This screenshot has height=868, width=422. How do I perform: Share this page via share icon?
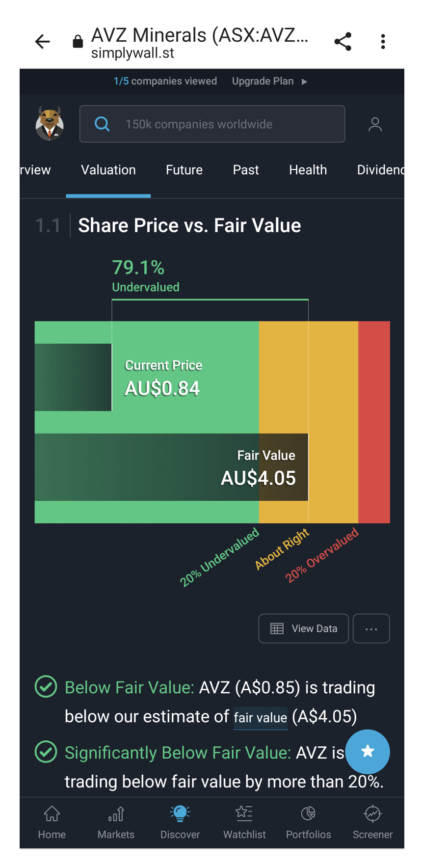[x=343, y=42]
